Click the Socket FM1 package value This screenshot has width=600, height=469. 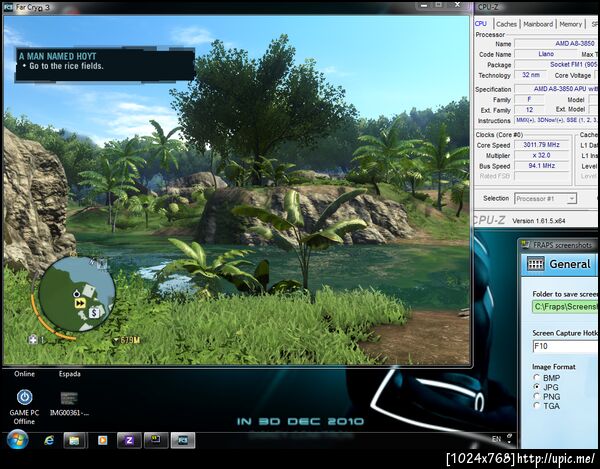pyautogui.click(x=556, y=64)
